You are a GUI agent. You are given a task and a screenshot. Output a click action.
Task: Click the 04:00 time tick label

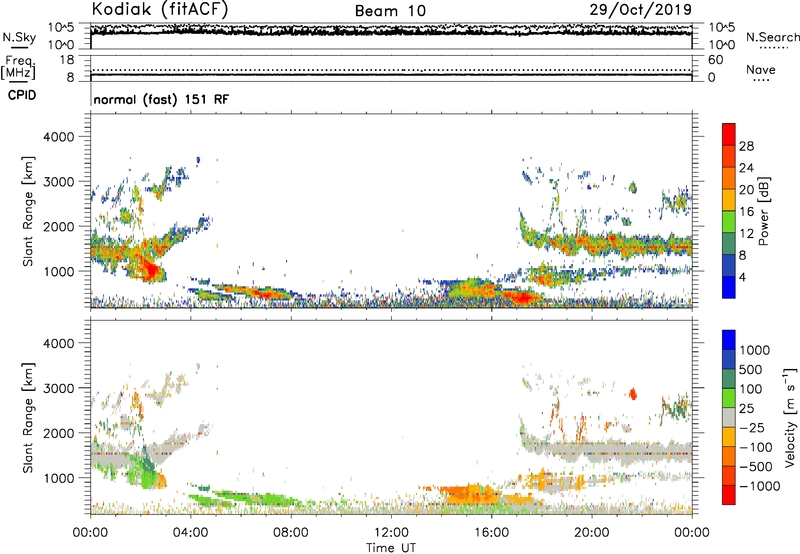coord(190,533)
